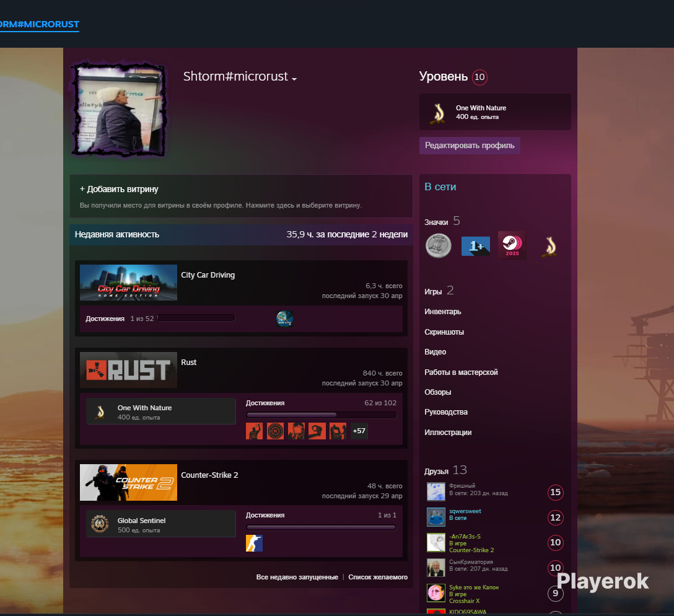Click the Steam 2025 badge
The height and width of the screenshot is (616, 674).
(x=512, y=245)
